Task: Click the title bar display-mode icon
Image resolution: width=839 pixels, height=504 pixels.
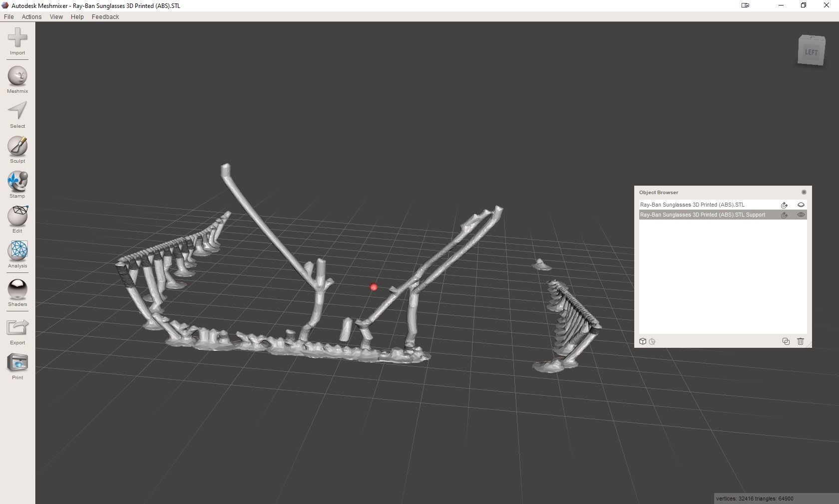Action: click(x=745, y=5)
